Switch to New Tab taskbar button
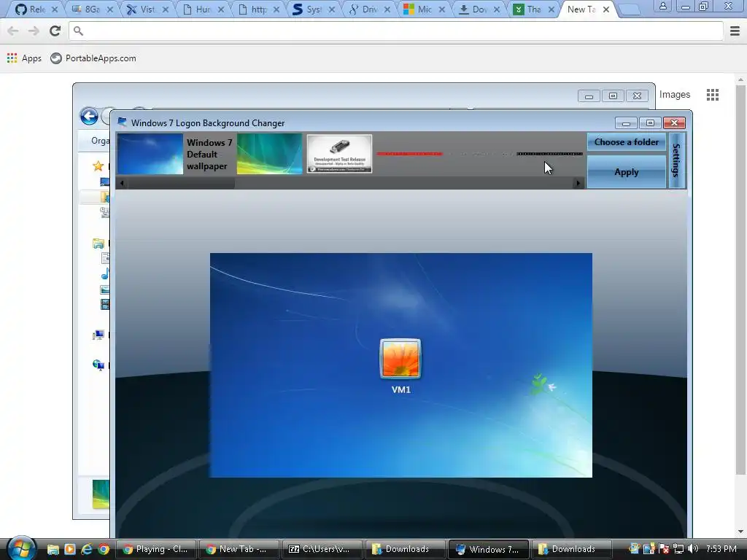 pos(239,549)
